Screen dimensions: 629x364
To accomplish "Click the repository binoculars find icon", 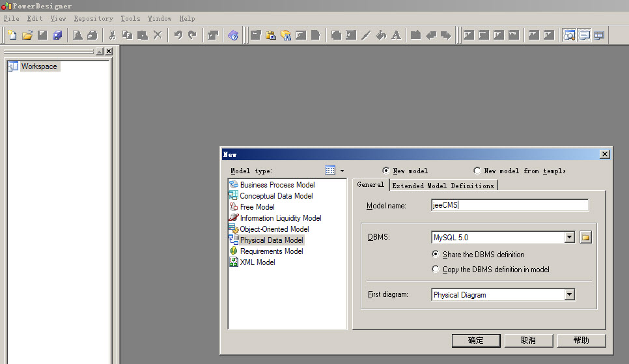I will pyautogui.click(x=286, y=35).
